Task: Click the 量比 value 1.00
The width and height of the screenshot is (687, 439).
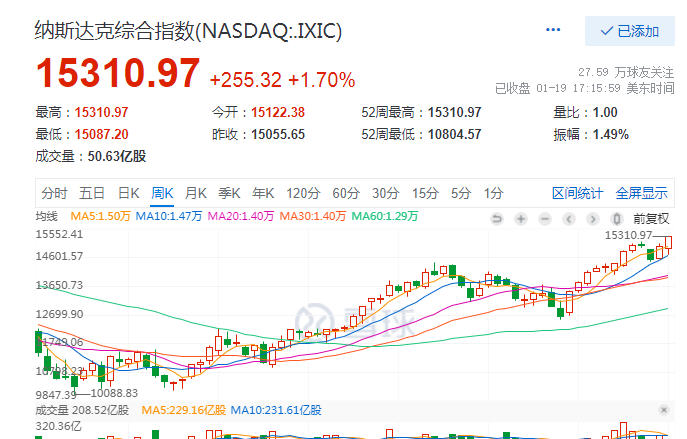Action: tap(605, 113)
